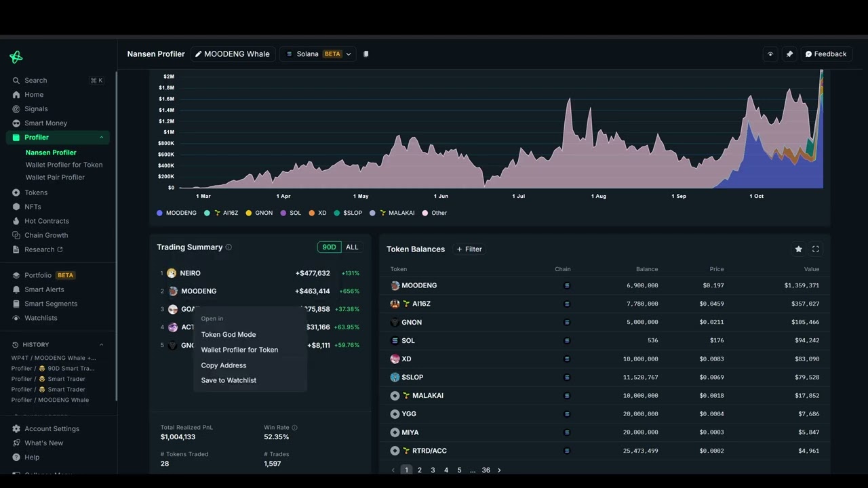This screenshot has height=488, width=868.
Task: Select the ALL trading period
Action: point(352,247)
